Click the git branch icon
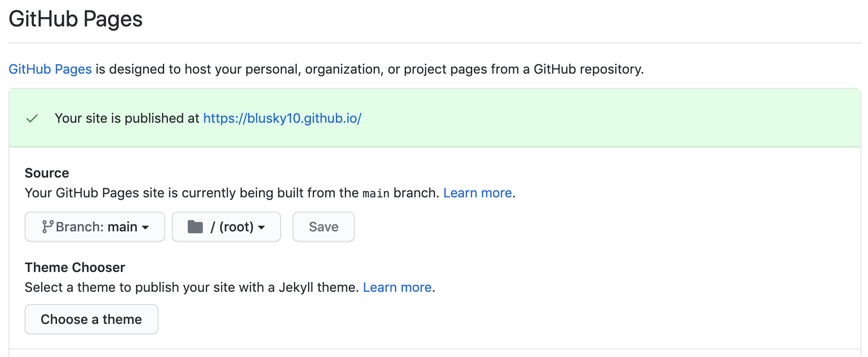Screen dimensions: 868x357 pos(47,227)
